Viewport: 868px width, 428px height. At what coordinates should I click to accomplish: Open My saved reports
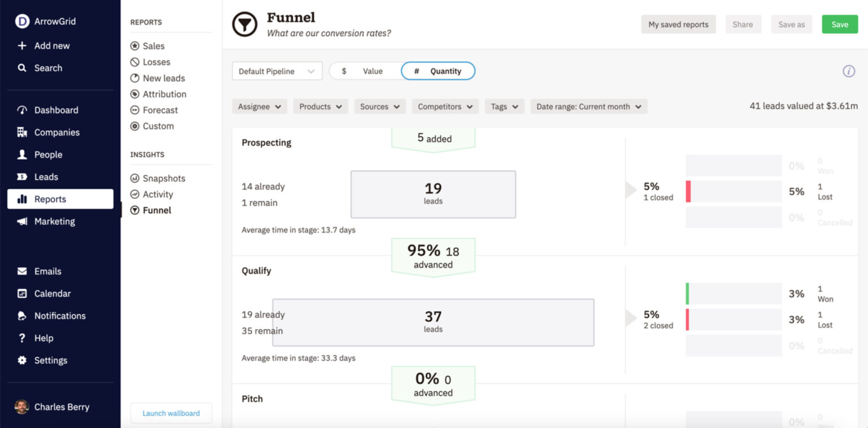(x=678, y=24)
